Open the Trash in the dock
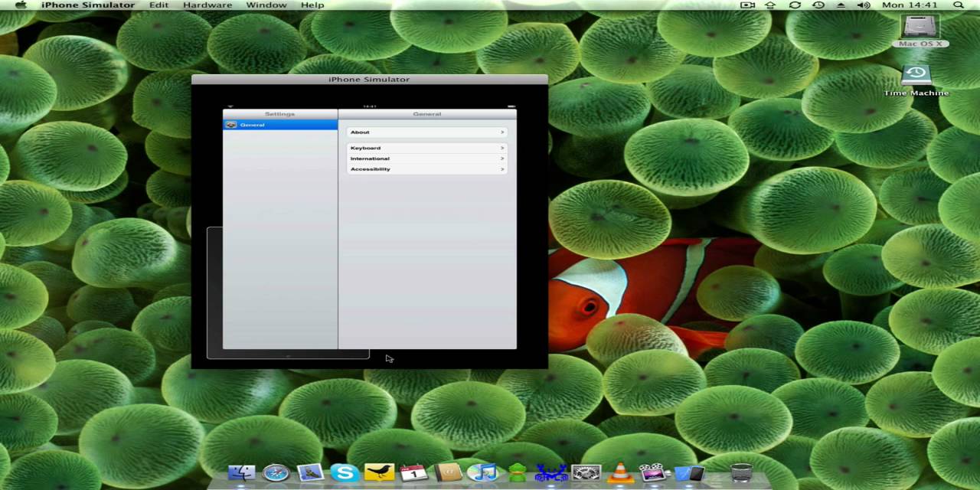 741,472
